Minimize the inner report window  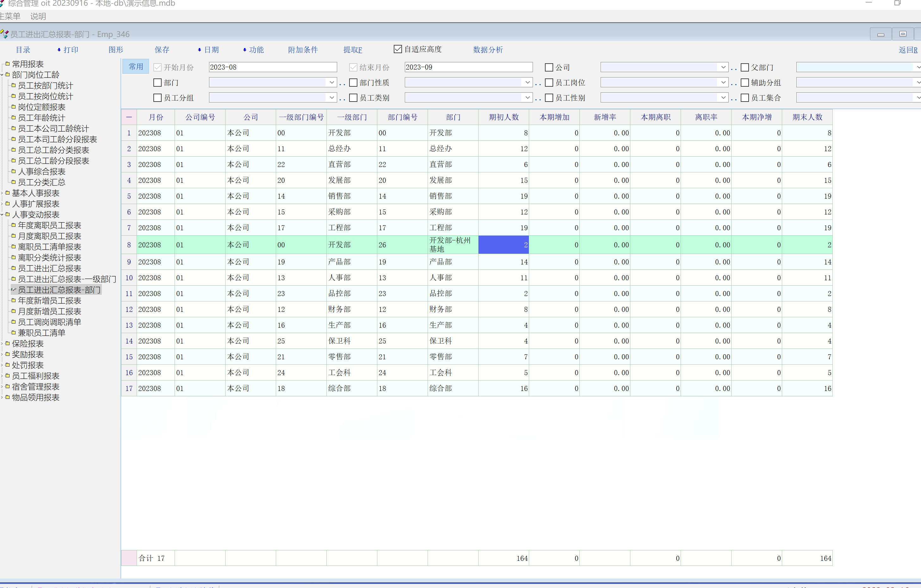point(881,34)
